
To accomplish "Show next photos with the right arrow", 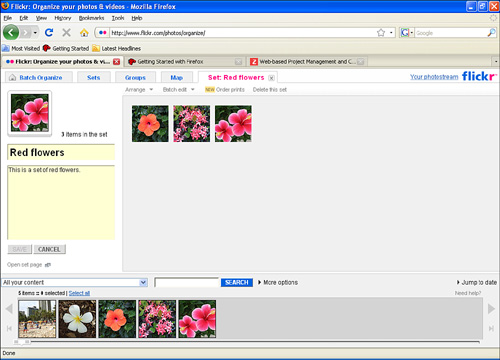I will [491, 309].
